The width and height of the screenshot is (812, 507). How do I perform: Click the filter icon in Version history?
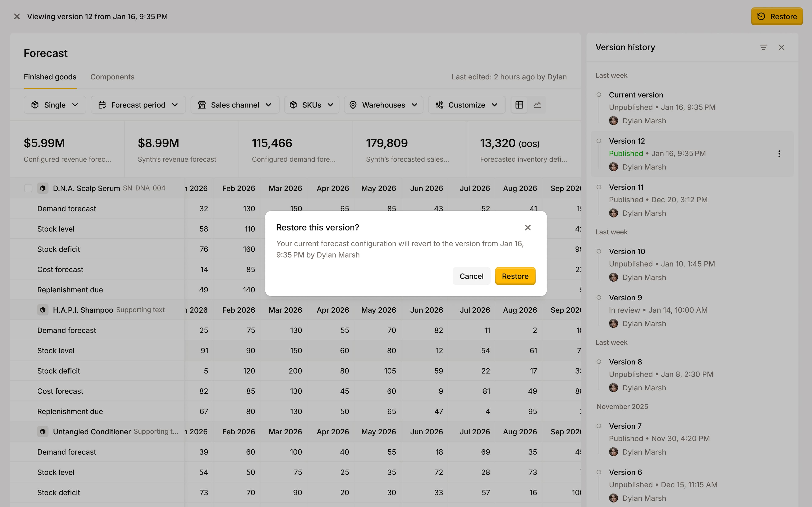click(763, 48)
